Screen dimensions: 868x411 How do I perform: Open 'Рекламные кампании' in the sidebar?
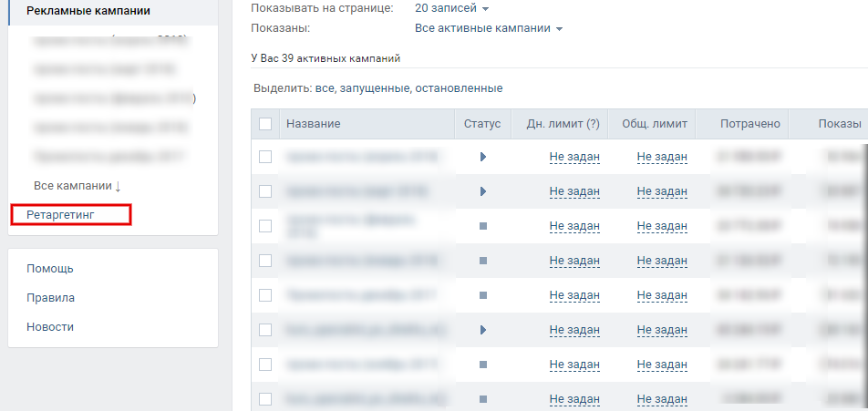click(88, 11)
